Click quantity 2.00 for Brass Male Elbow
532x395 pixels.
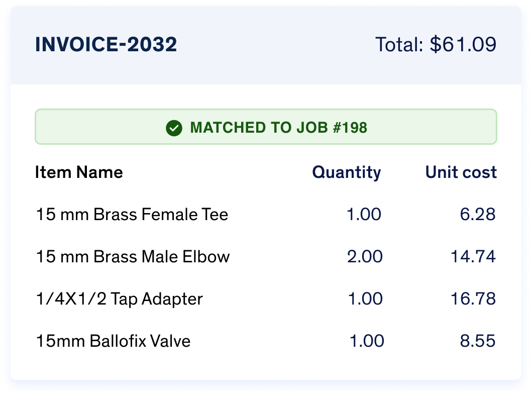point(365,256)
